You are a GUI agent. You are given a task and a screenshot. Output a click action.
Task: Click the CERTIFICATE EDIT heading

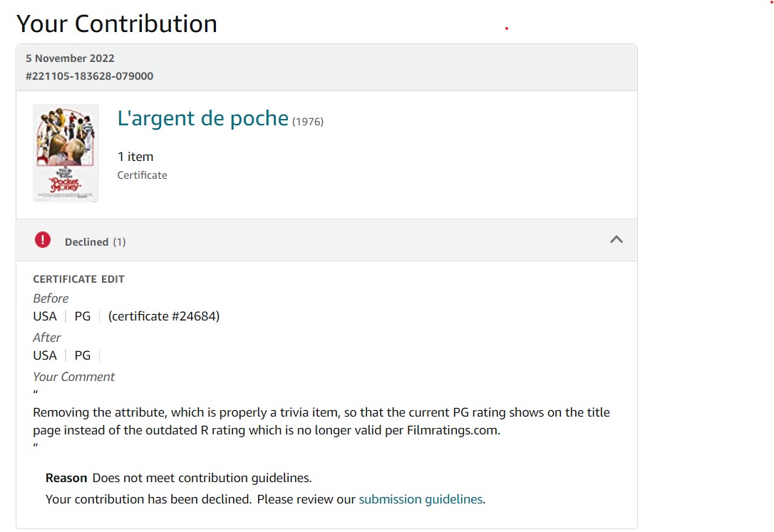click(78, 279)
